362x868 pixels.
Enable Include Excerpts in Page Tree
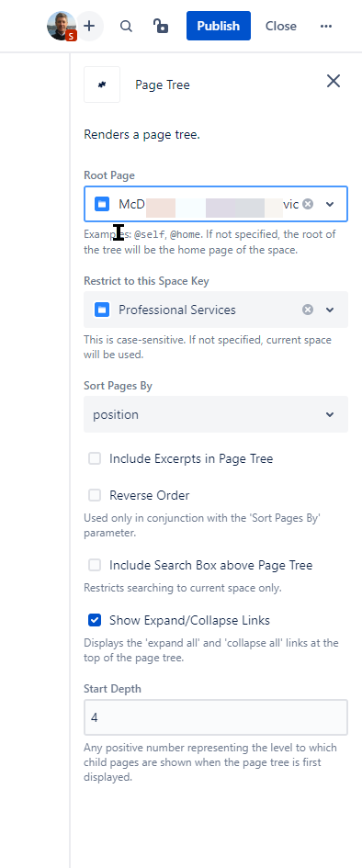(x=95, y=458)
